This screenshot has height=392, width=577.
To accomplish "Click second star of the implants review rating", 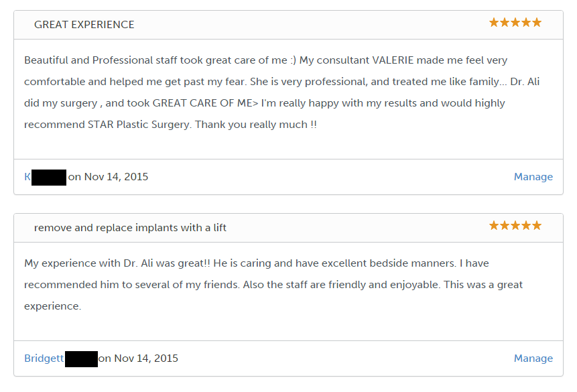I will point(505,226).
